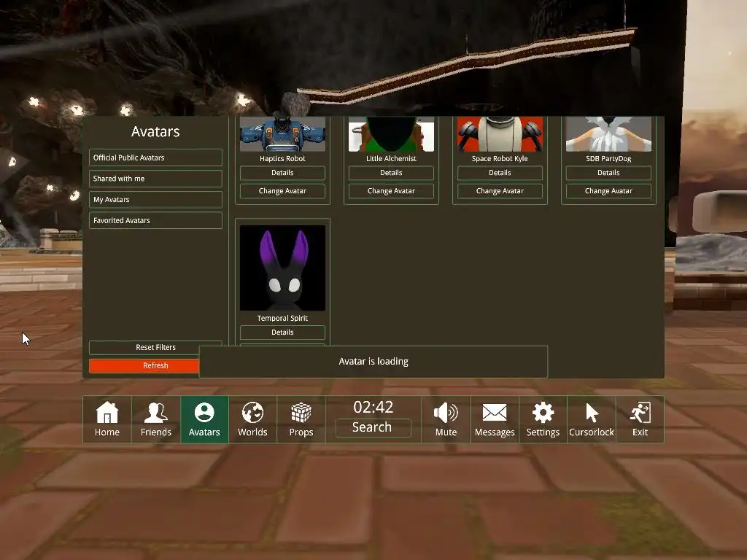Toggle Cursorlock

591,419
